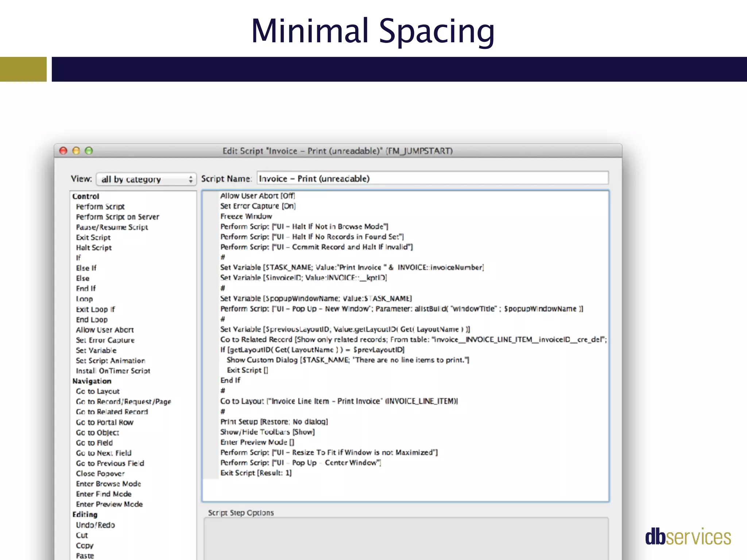Select the 'Freeze Window' script line
747x560 pixels.
coord(246,216)
